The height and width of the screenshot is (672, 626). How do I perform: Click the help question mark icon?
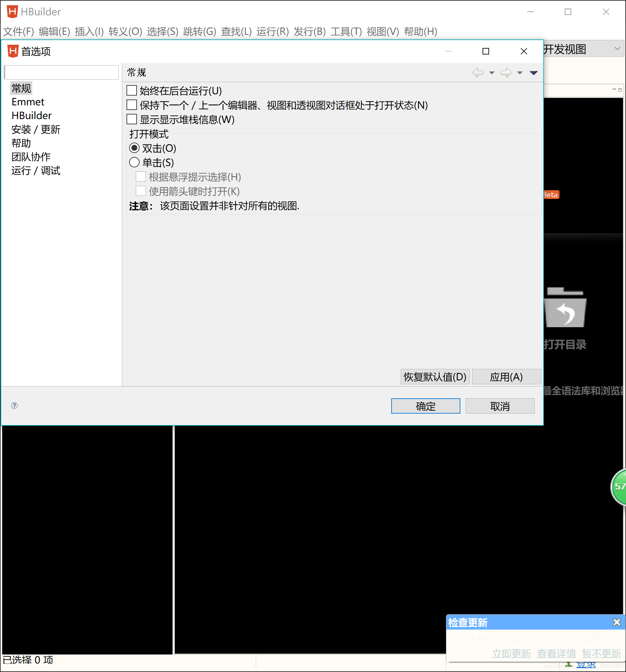(14, 405)
